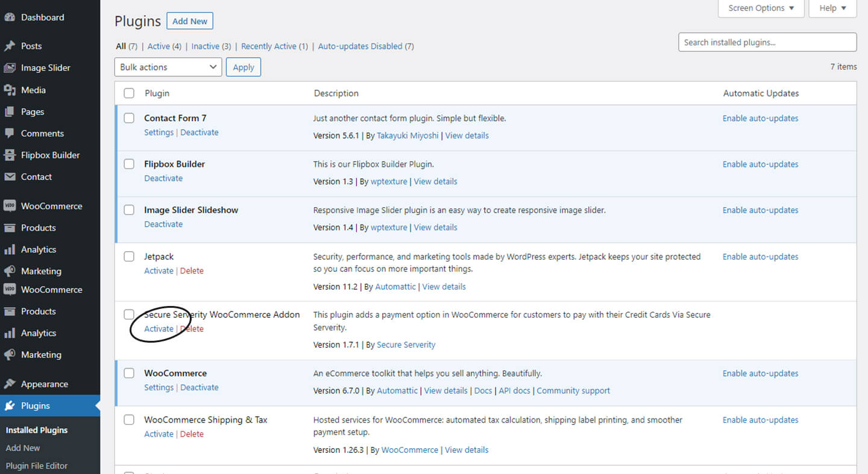The image size is (868, 474).
Task: Select the Image Slider Slideshow checkbox
Action: [129, 210]
